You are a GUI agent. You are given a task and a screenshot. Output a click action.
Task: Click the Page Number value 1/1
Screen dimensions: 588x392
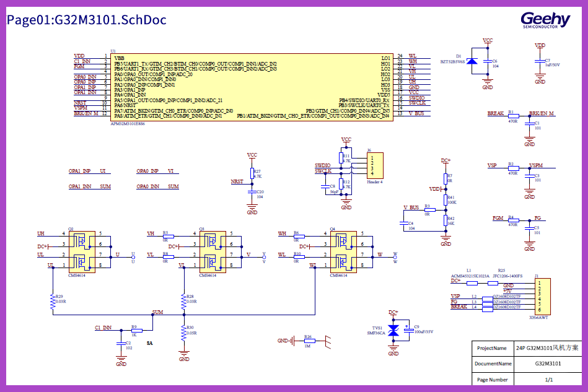[x=548, y=380]
